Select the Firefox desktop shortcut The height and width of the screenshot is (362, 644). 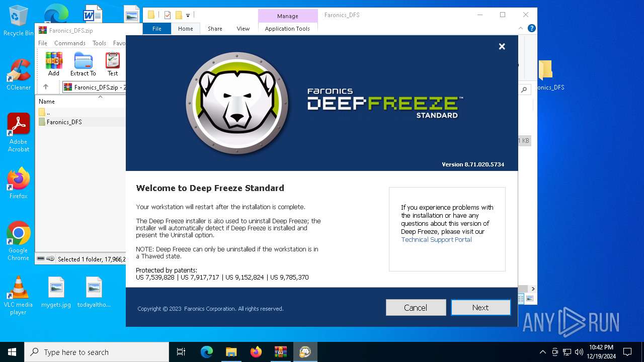[x=19, y=183]
